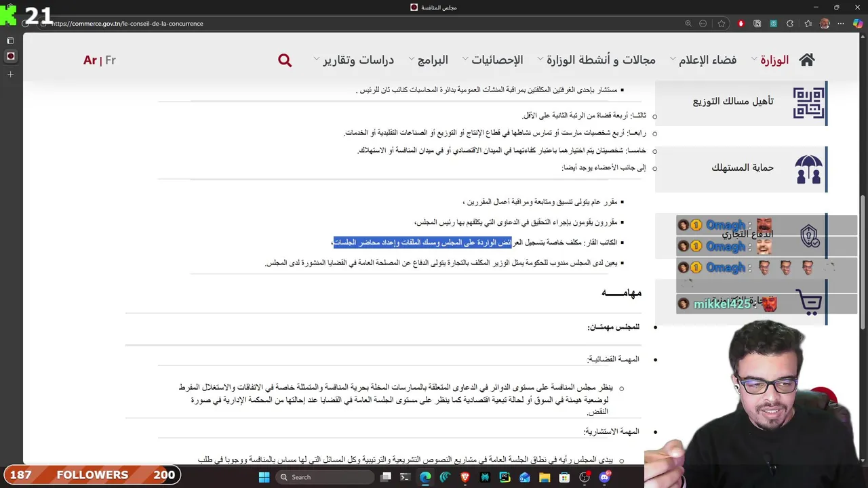This screenshot has height=488, width=868.
Task: Click the shield trade defense icon
Action: [x=810, y=236]
